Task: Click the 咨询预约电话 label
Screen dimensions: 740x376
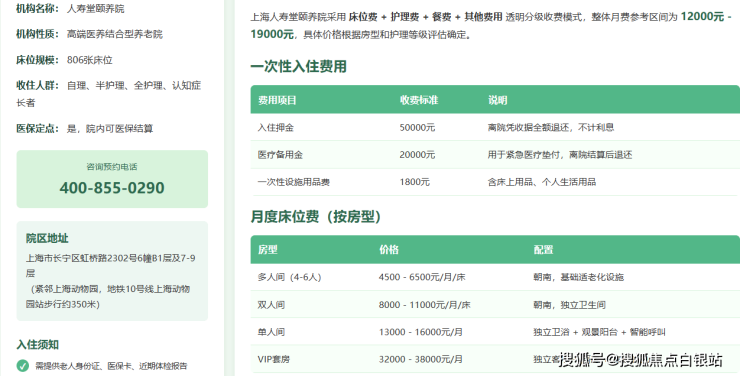Action: tap(112, 167)
